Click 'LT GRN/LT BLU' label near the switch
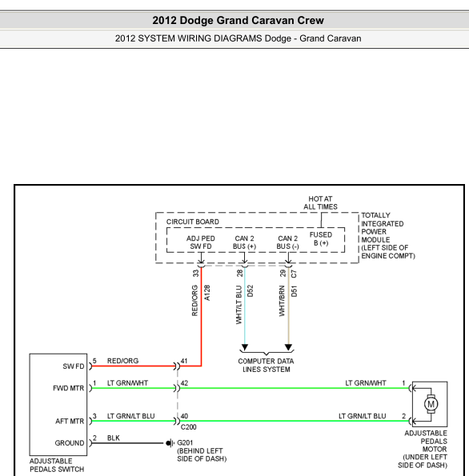This screenshot has width=469, height=476. point(131,416)
